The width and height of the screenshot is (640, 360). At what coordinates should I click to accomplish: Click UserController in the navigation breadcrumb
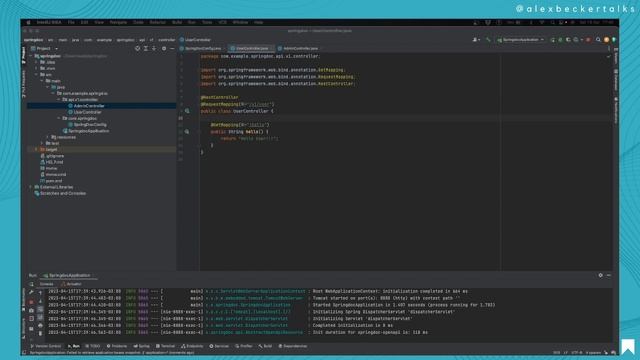click(x=195, y=40)
